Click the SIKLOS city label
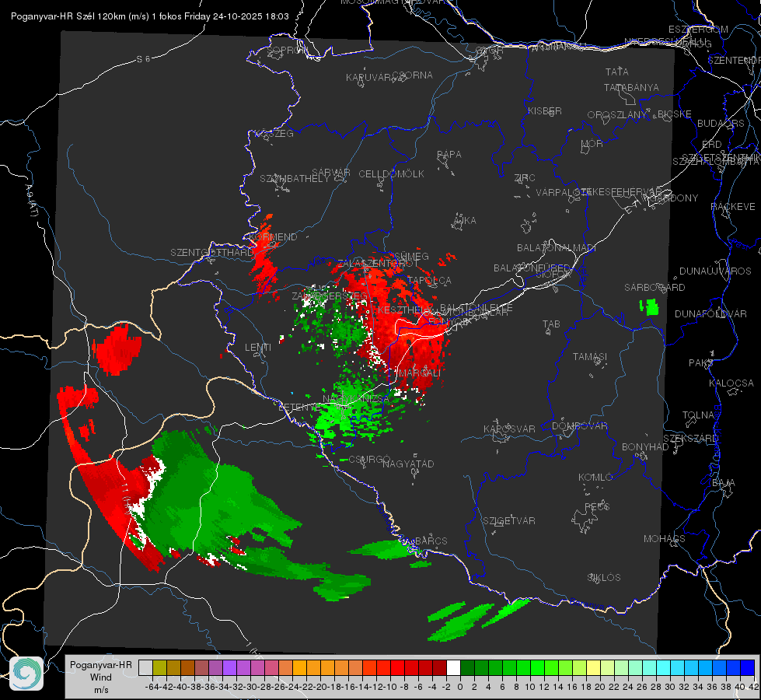This screenshot has height=700, width=761. click(604, 578)
